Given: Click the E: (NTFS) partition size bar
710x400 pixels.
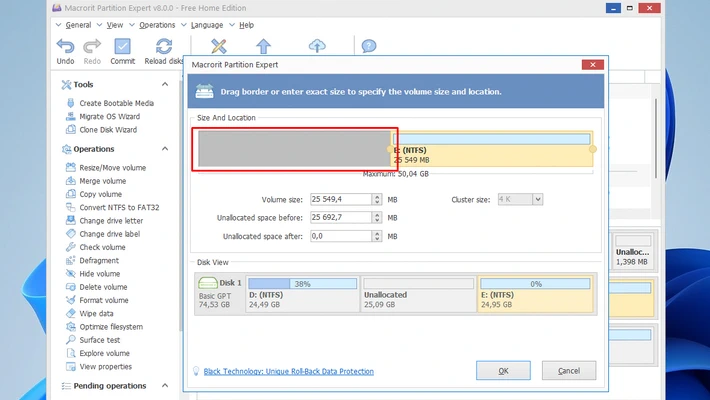Looking at the screenshot, I should click(x=492, y=139).
